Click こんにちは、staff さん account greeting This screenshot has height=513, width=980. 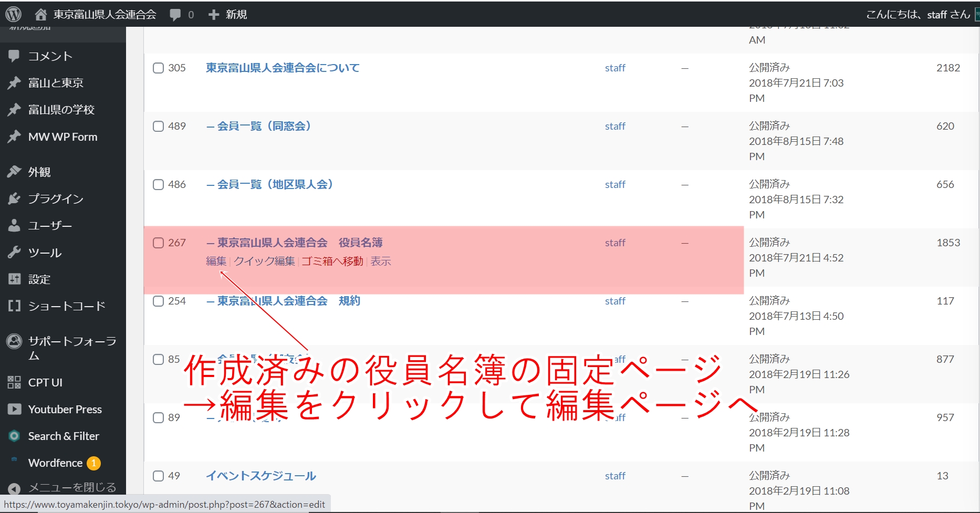[918, 14]
